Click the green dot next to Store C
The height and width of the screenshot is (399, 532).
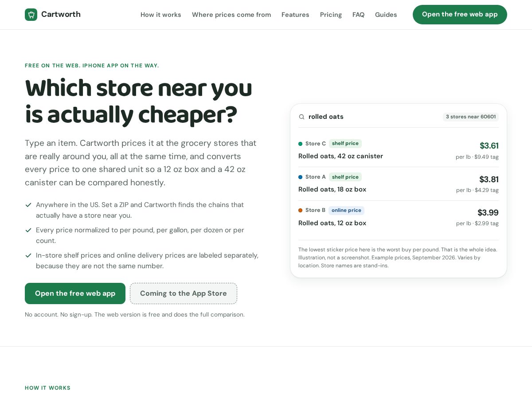point(300,144)
